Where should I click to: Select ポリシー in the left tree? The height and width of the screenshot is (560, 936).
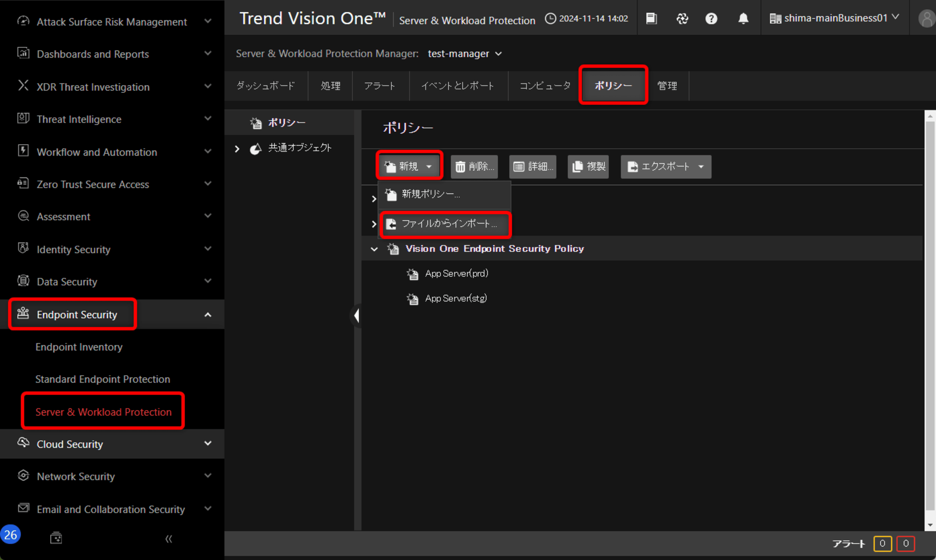pyautogui.click(x=286, y=123)
